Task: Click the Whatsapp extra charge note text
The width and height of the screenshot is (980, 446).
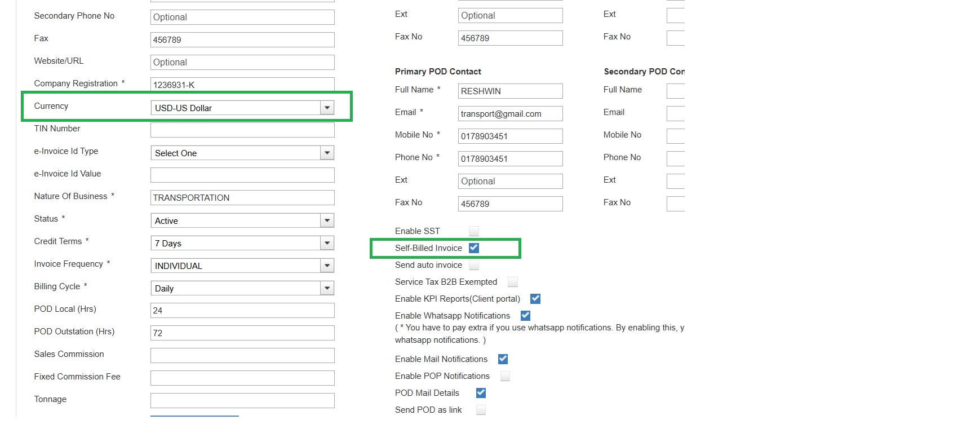Action: pos(540,334)
